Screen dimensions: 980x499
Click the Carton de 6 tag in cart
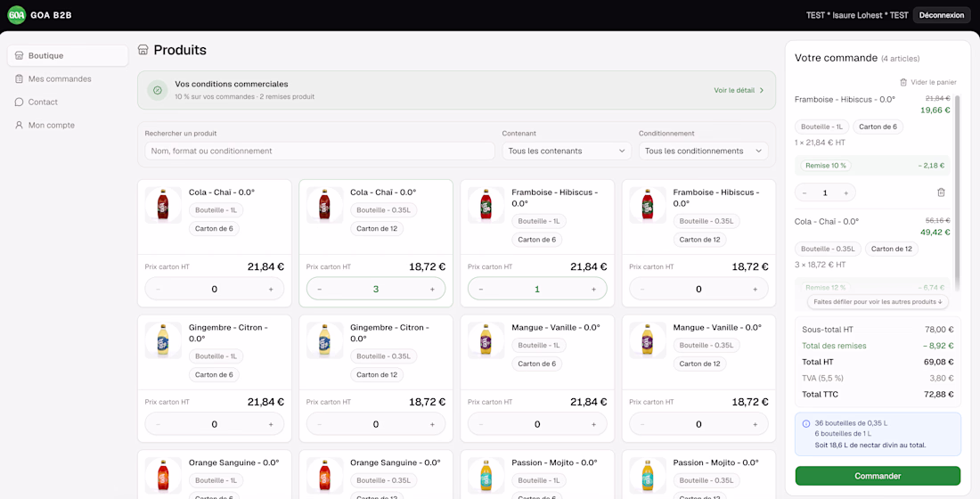click(x=878, y=127)
